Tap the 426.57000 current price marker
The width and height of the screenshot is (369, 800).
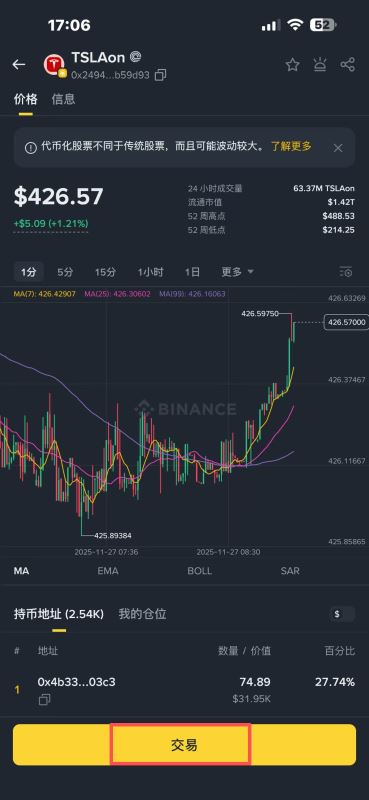click(x=347, y=322)
